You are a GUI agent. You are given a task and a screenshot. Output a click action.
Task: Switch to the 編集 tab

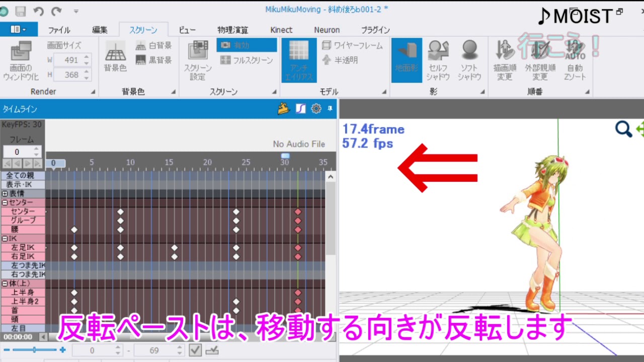coord(100,30)
